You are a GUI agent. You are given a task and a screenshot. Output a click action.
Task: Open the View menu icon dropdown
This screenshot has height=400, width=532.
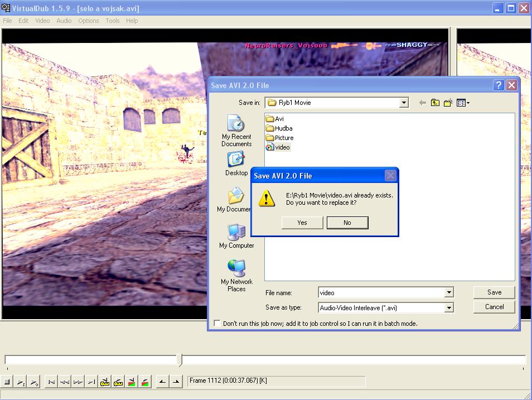pos(463,103)
